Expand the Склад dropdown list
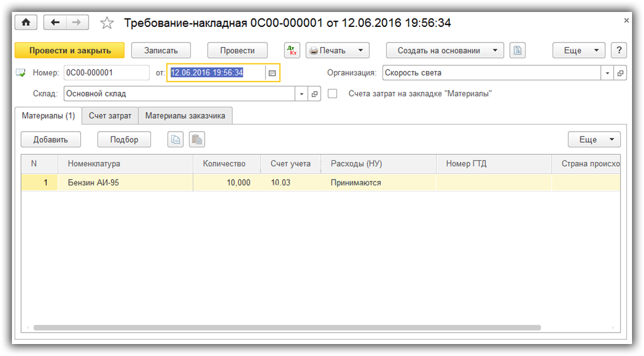The image size is (644, 356). tap(302, 94)
